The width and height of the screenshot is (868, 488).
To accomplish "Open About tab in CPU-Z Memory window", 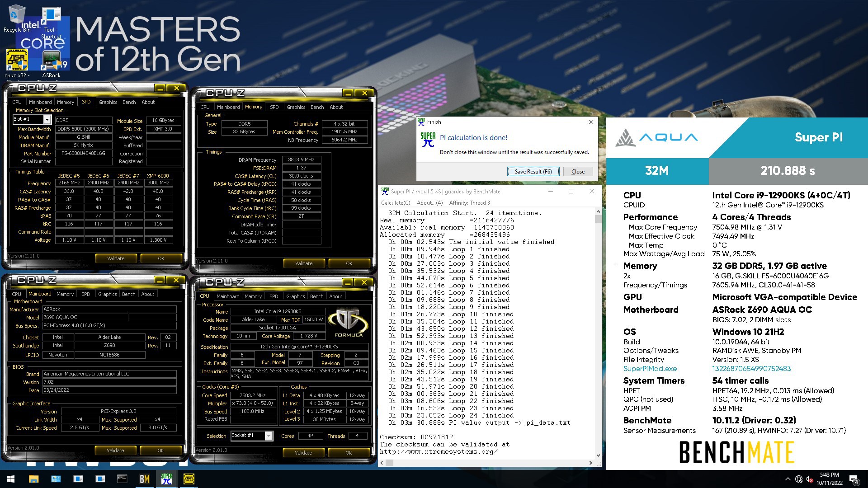I will coord(336,107).
